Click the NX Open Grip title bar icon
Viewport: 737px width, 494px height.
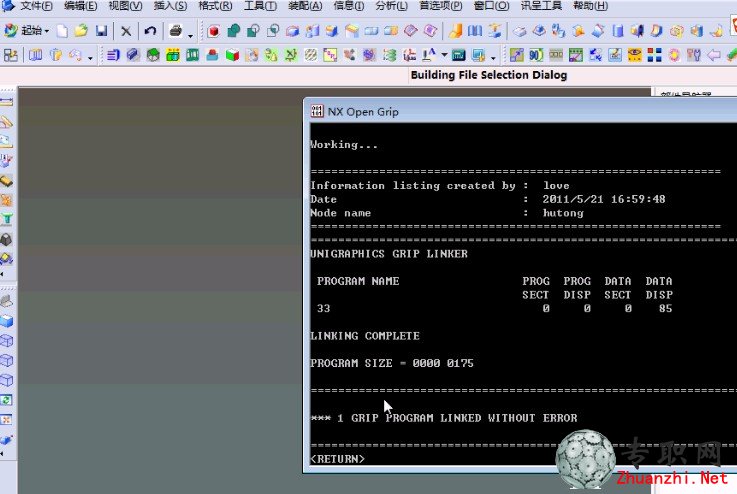[x=317, y=111]
